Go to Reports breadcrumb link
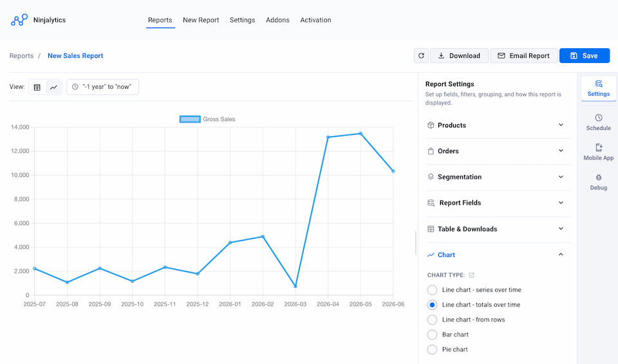This screenshot has height=364, width=618. (21, 56)
